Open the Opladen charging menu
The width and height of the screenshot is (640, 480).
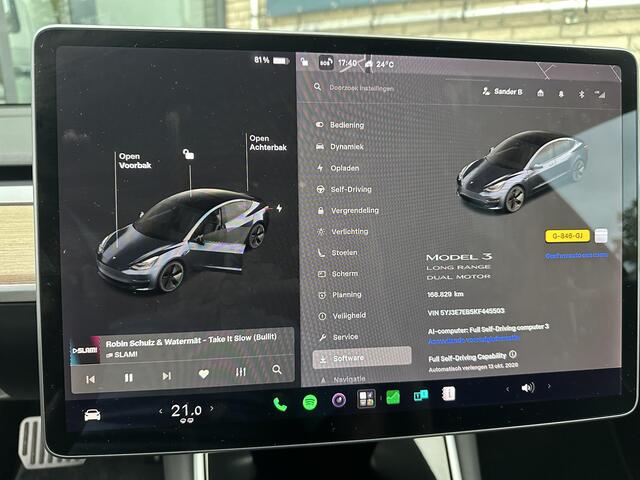[339, 168]
